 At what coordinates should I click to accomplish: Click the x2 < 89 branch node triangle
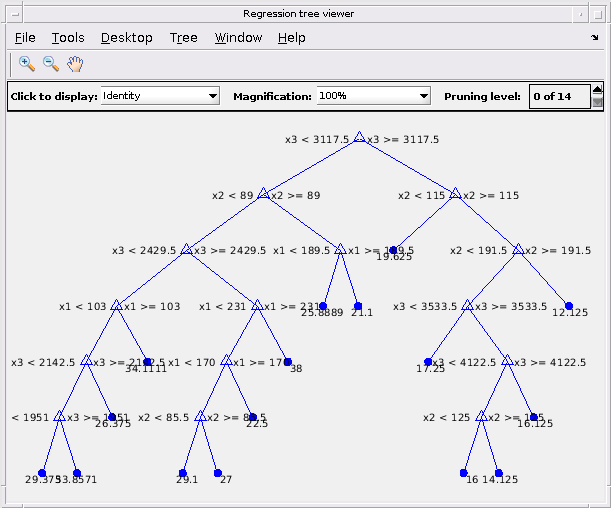point(263,193)
